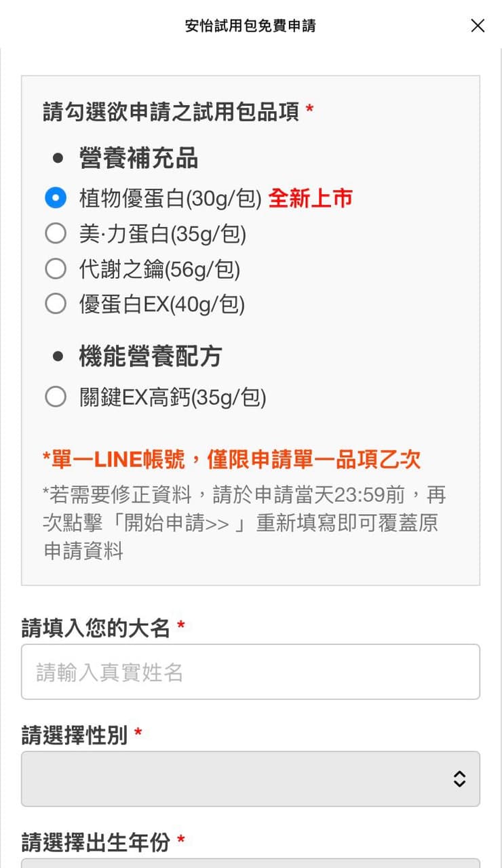The width and height of the screenshot is (502, 868).
Task: Click the up-down arrows icon in gender selector
Action: coord(459,778)
